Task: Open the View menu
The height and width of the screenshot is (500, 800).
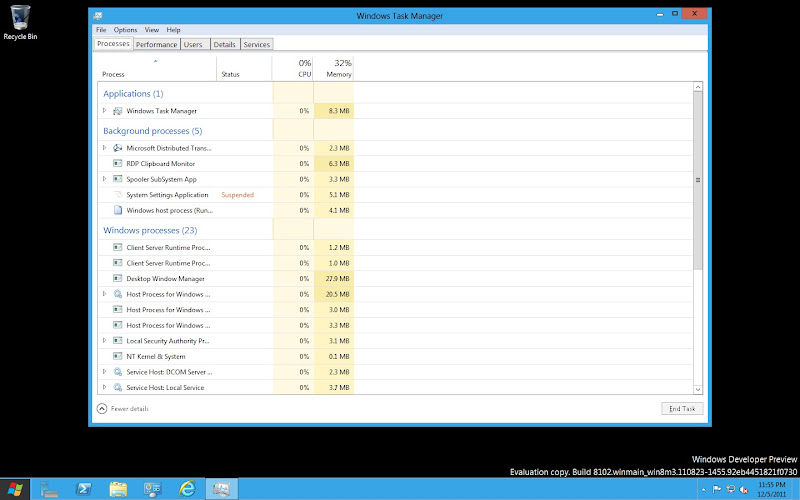Action: tap(152, 30)
